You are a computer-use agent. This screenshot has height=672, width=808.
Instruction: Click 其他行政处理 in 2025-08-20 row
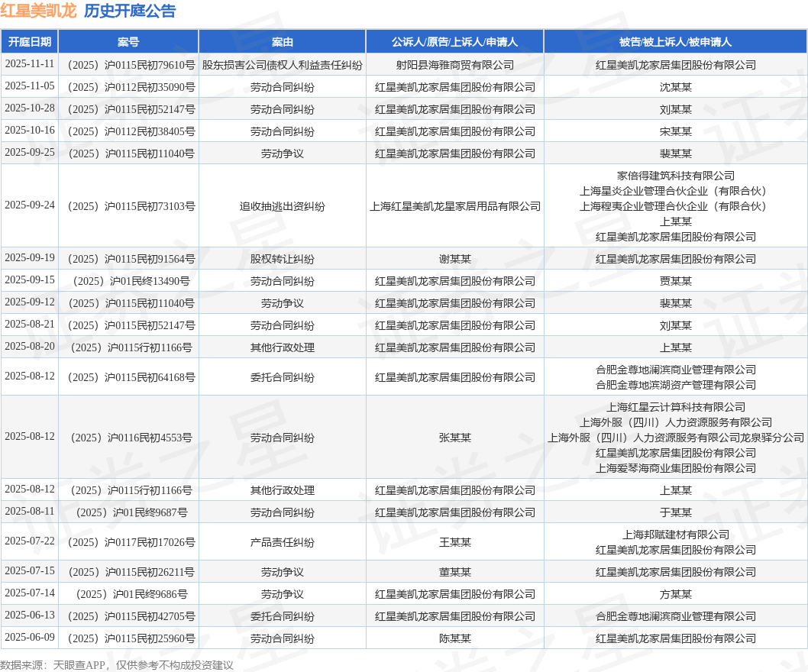[283, 347]
